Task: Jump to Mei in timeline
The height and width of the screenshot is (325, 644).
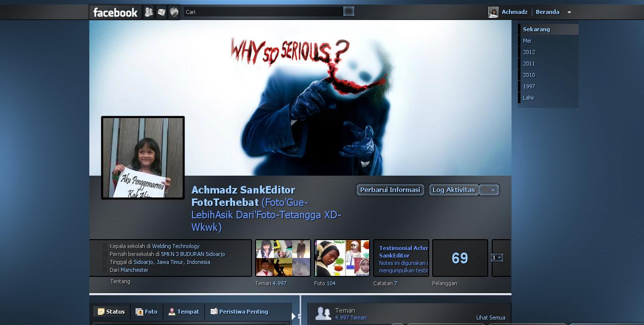Action: (x=527, y=41)
